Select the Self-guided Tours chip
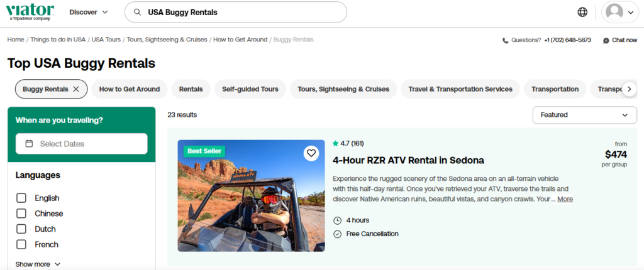Image resolution: width=644 pixels, height=270 pixels. [x=250, y=89]
